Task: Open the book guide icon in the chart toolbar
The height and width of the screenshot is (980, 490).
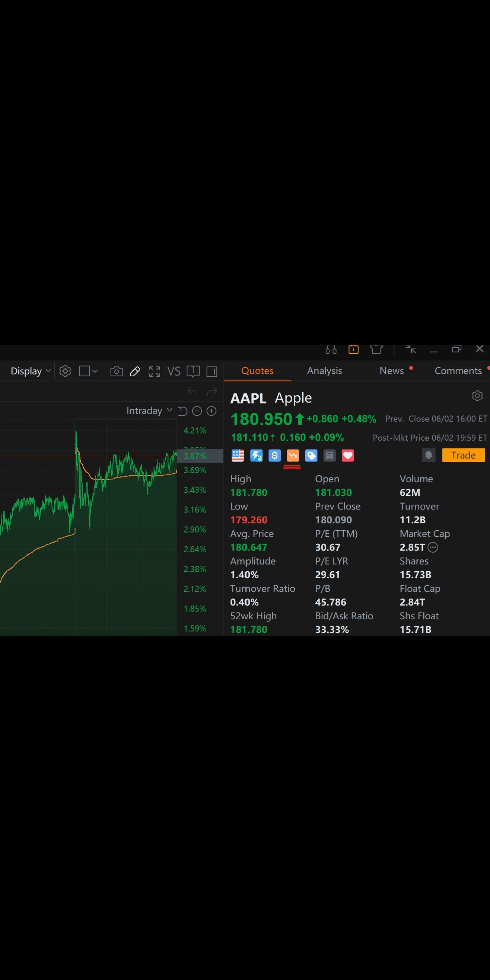Action: [x=193, y=371]
